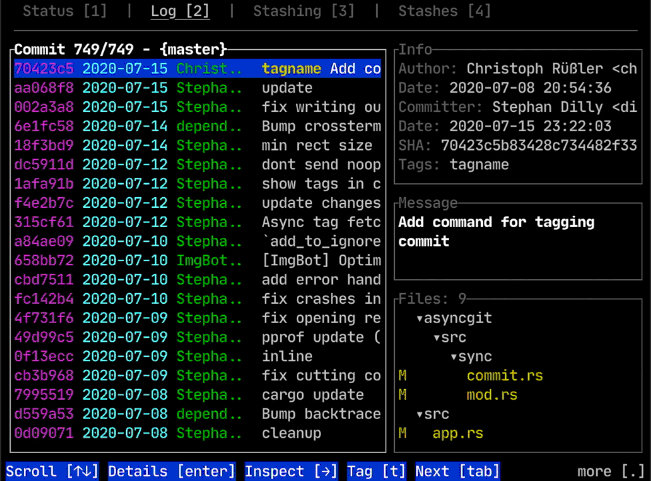Collapse the sync folder
The height and width of the screenshot is (481, 651).
tap(471, 356)
